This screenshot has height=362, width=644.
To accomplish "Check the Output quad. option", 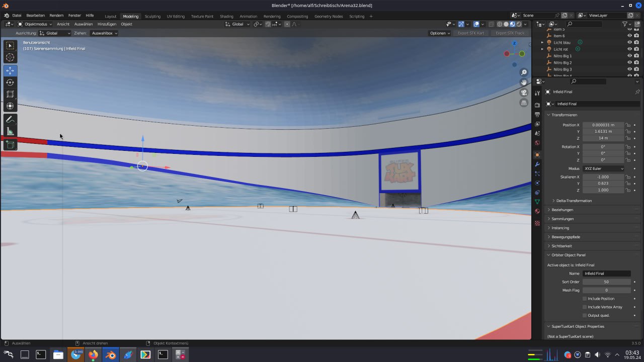I will click(585, 315).
